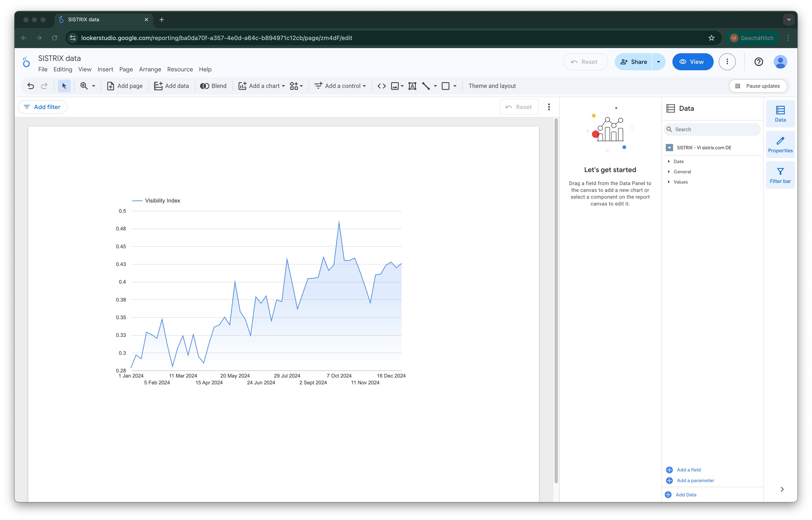The width and height of the screenshot is (812, 520).
Task: Toggle Pause updates
Action: [x=758, y=86]
